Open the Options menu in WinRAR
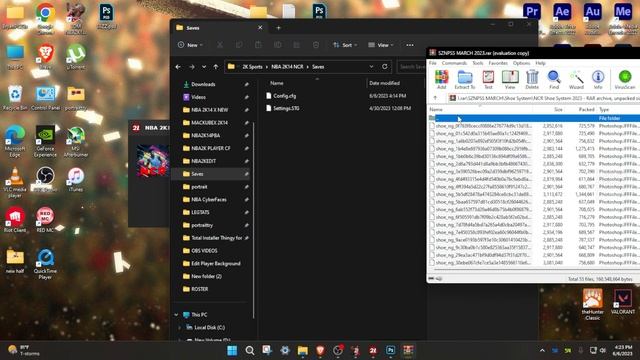 click(521, 63)
